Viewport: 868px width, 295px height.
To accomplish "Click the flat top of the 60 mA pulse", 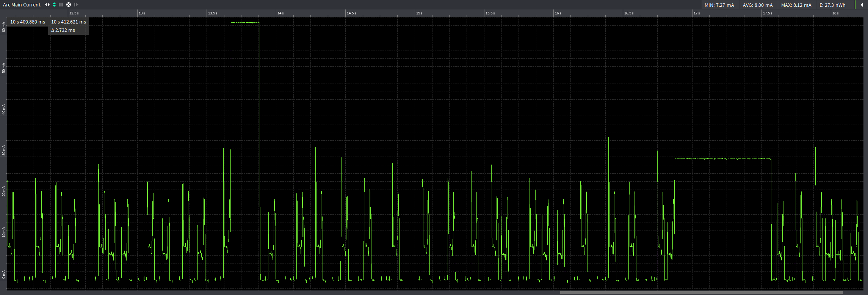I will point(245,23).
